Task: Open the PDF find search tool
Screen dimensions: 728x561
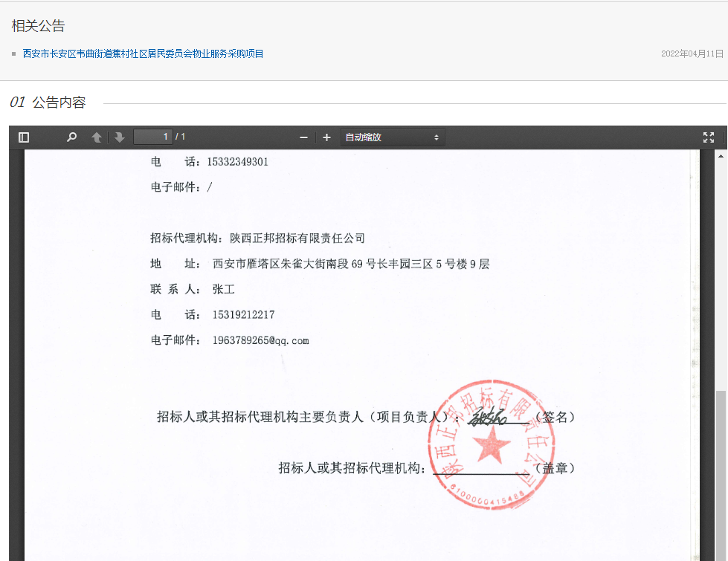Action: 71,137
